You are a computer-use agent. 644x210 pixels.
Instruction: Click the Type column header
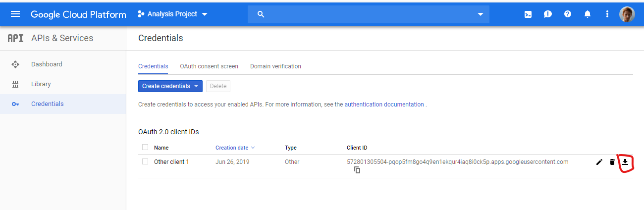pos(291,148)
